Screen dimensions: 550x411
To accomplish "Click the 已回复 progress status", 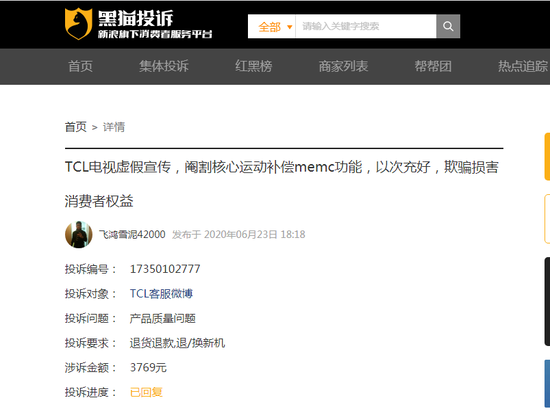I will point(146,392).
